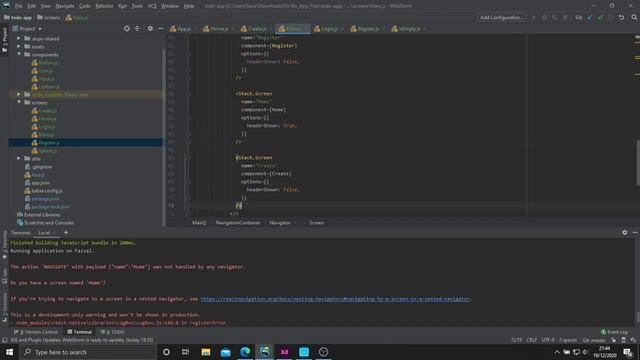Expand the utils folder

click(x=18, y=158)
